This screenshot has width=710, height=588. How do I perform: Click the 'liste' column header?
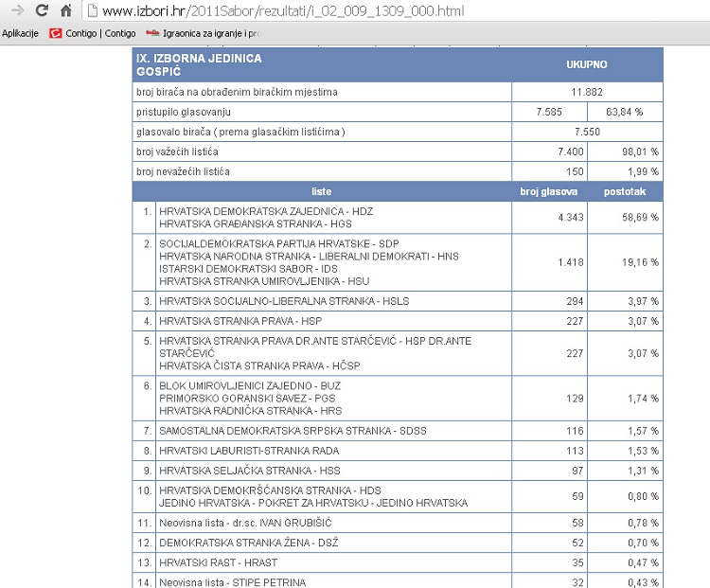click(x=322, y=191)
